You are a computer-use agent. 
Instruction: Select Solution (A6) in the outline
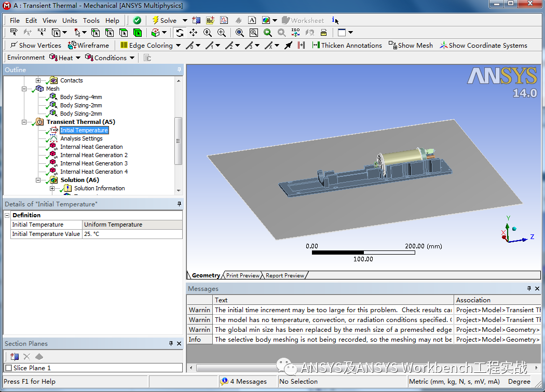79,180
